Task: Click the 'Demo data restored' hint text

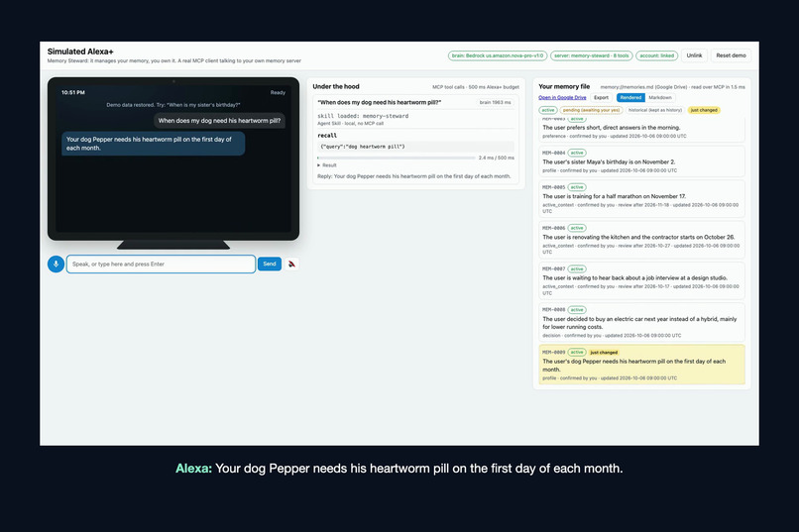Action: tap(173, 105)
